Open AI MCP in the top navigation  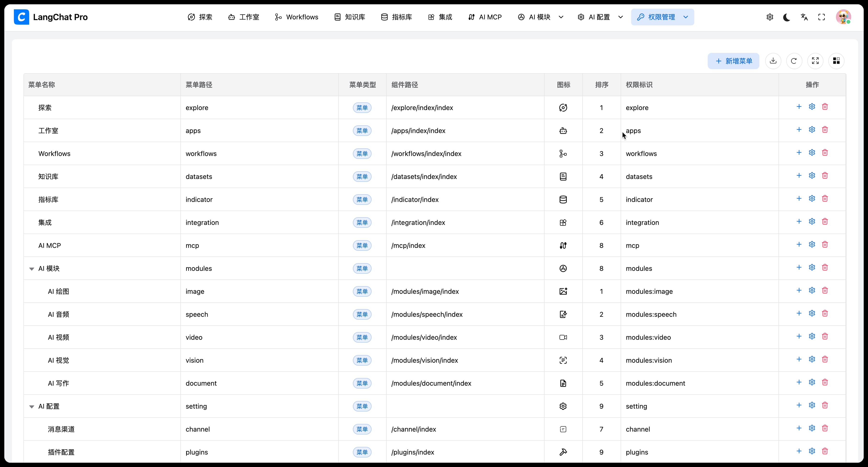click(x=485, y=17)
